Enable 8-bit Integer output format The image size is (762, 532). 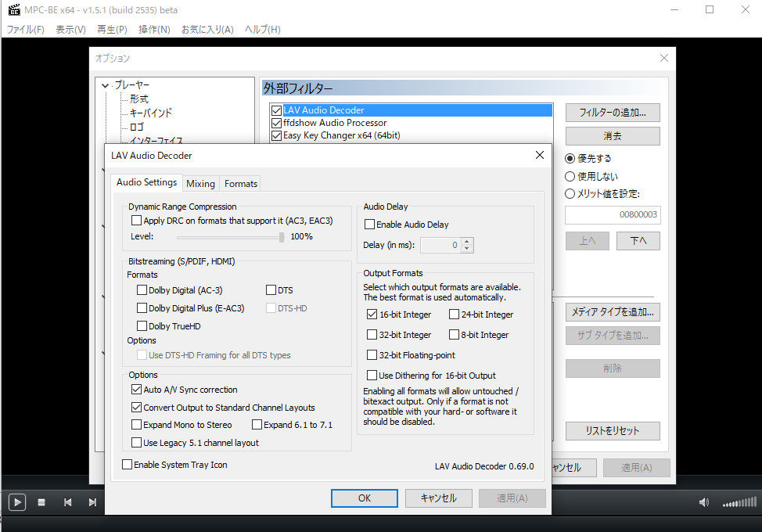[x=454, y=335]
